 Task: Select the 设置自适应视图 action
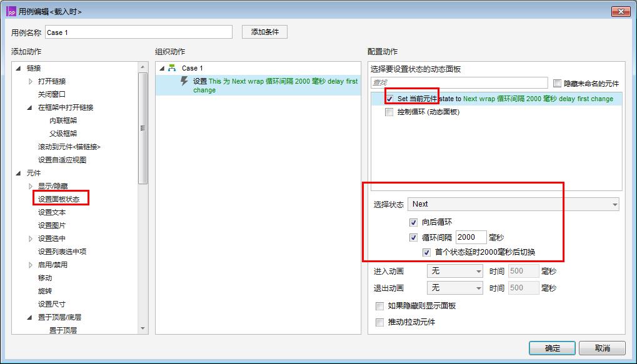pyautogui.click(x=62, y=160)
